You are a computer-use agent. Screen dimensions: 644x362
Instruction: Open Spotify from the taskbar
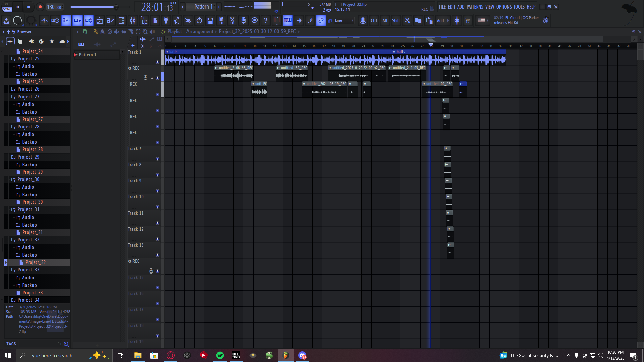pos(220,355)
